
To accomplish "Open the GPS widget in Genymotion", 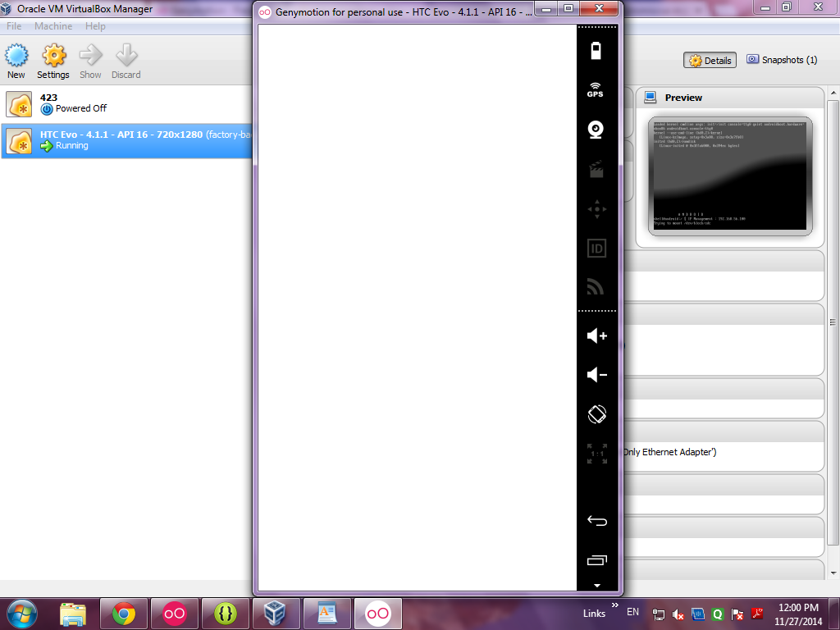I will point(596,90).
